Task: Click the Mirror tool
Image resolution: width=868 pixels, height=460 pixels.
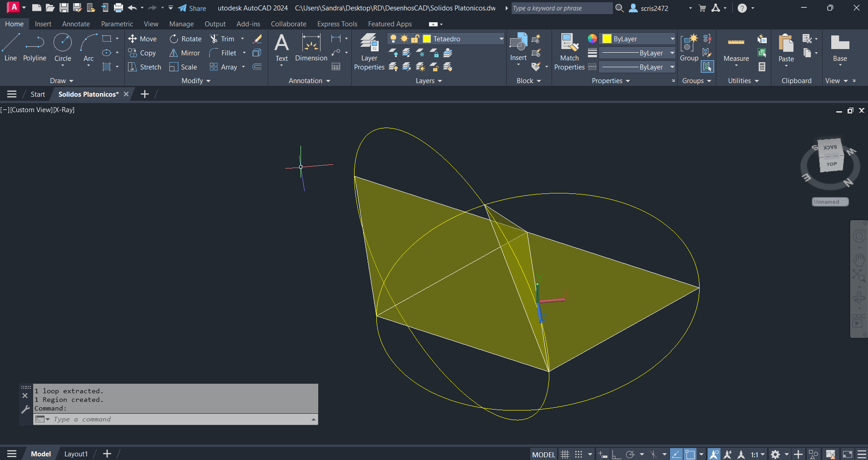Action: 185,53
